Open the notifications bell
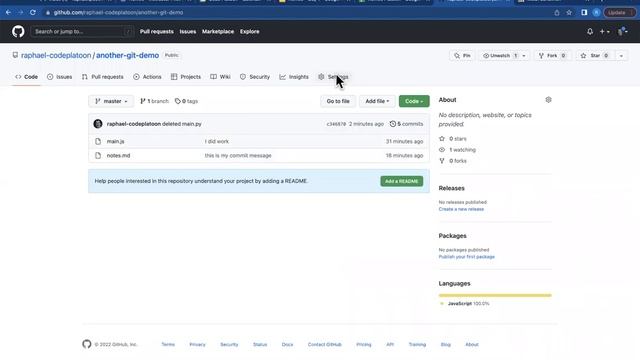640x360 pixels. point(590,31)
